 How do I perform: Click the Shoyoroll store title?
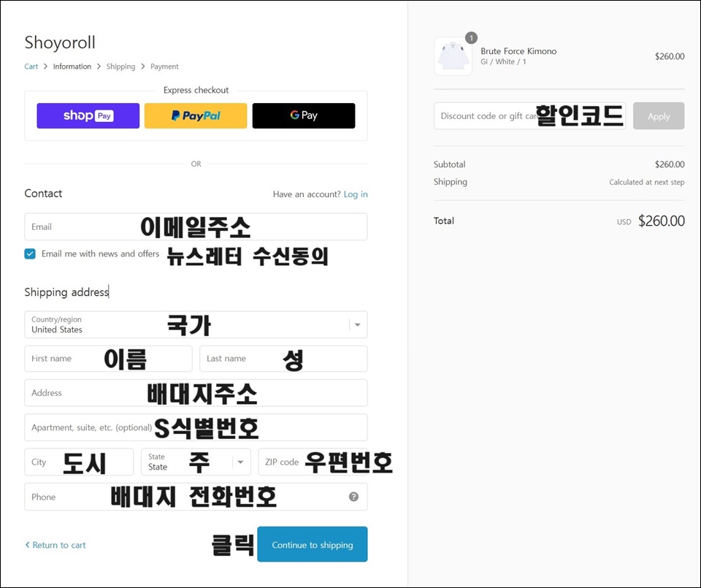[60, 42]
